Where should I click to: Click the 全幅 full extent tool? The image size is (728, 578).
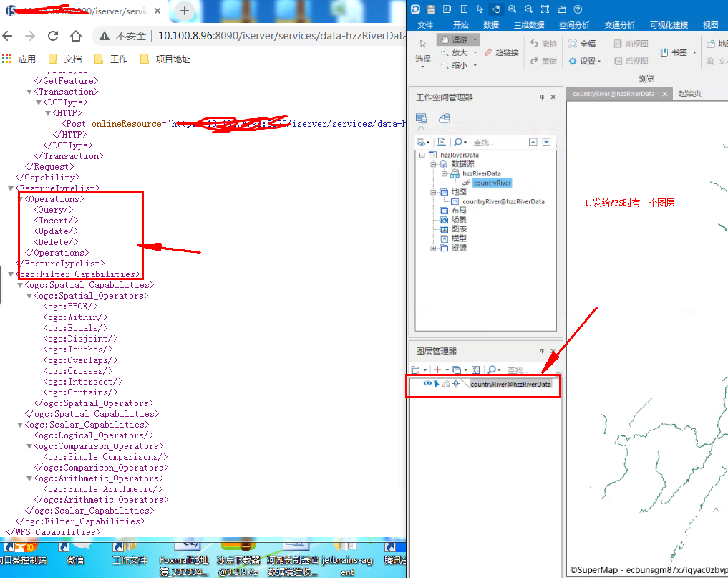click(582, 44)
